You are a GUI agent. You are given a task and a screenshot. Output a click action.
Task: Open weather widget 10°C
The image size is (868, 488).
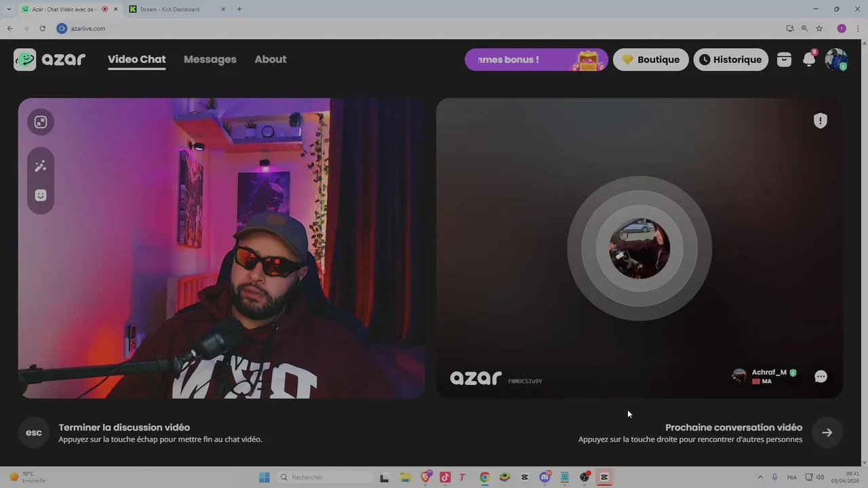[27, 477]
